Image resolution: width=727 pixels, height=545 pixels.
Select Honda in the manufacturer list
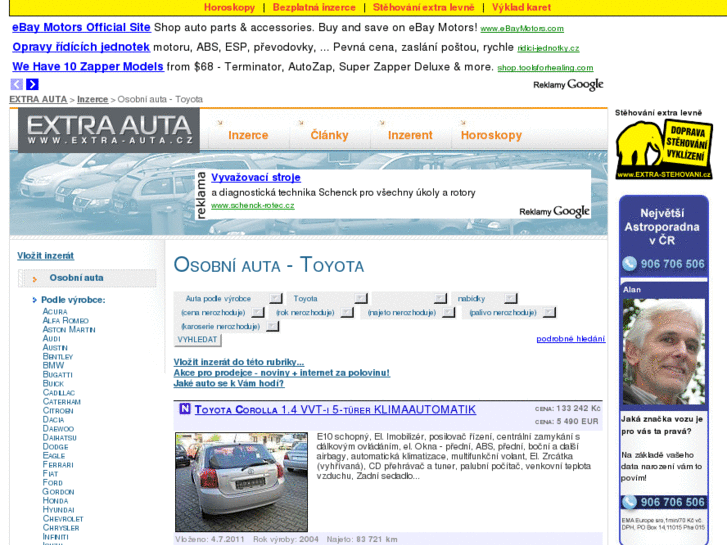pos(55,500)
